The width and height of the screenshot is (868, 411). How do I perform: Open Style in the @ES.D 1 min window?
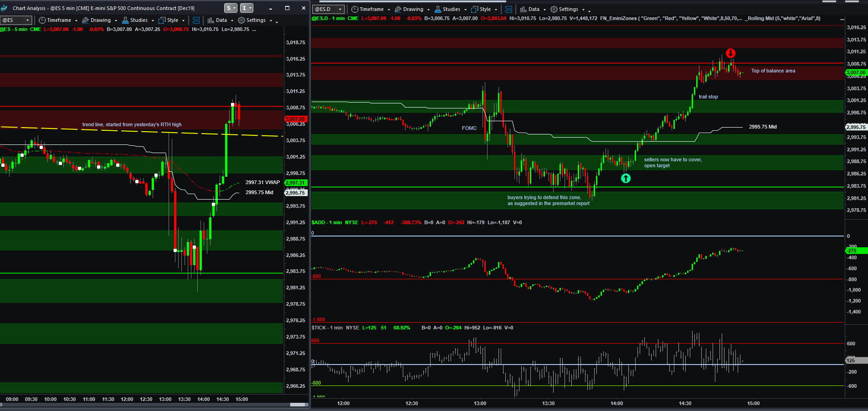click(x=481, y=9)
